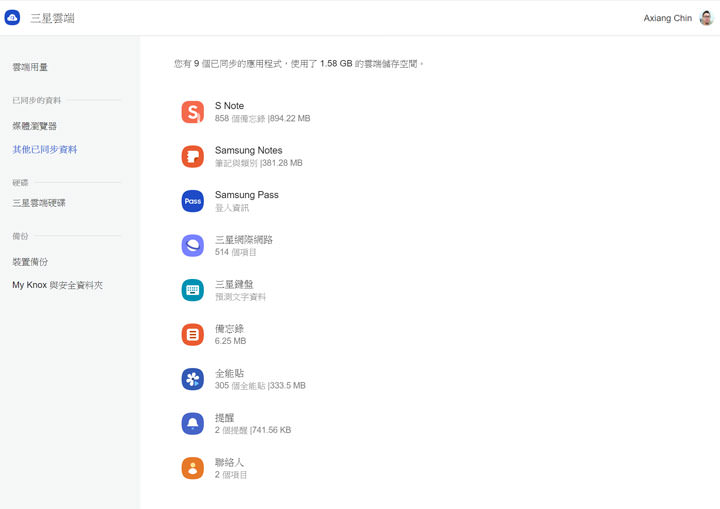Click the Samsung Notes orange icon
The height and width of the screenshot is (509, 720).
(193, 156)
